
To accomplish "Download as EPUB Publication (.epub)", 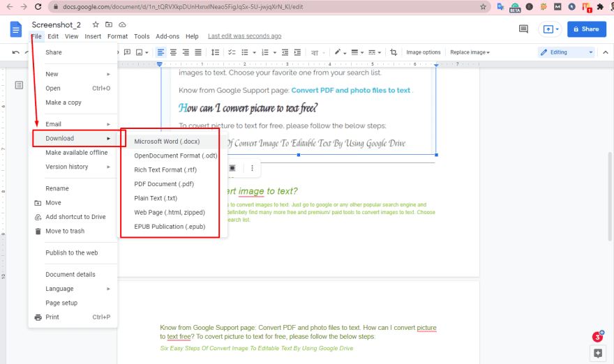I will click(170, 227).
